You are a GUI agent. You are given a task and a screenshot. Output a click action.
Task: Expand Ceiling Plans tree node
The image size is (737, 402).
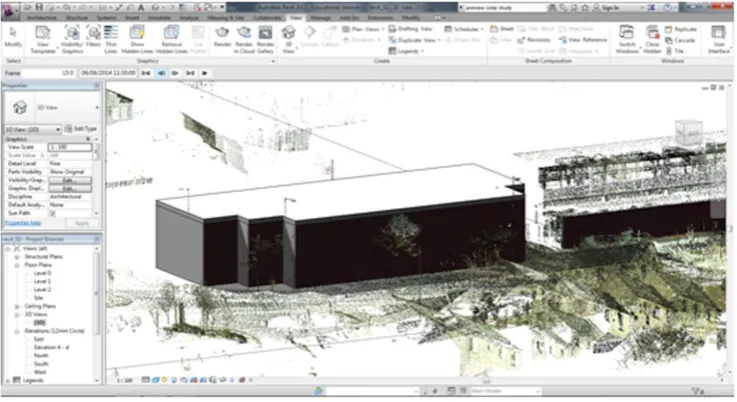coord(17,307)
